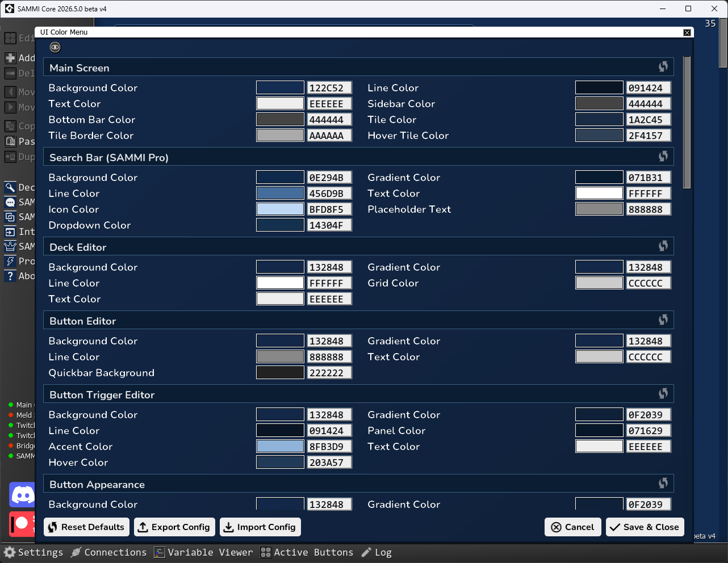Click the Active Buttons grid icon
Screen dimensions: 728x563
(266, 552)
